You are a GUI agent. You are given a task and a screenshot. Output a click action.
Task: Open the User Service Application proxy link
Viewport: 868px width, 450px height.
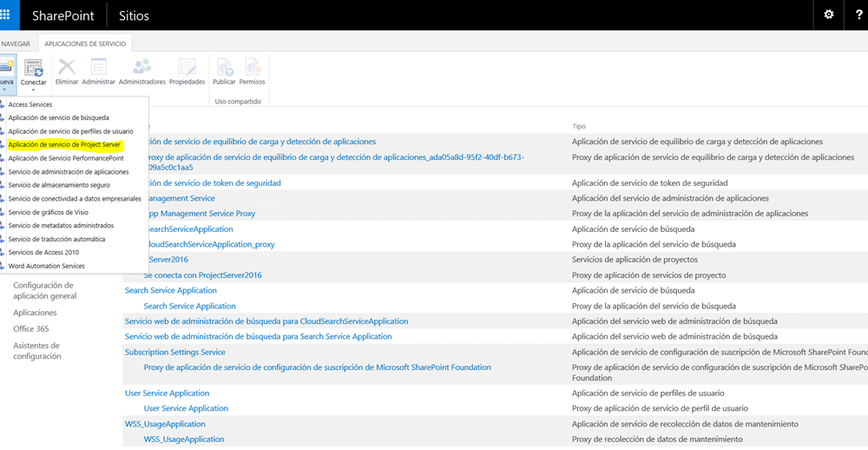(x=186, y=408)
